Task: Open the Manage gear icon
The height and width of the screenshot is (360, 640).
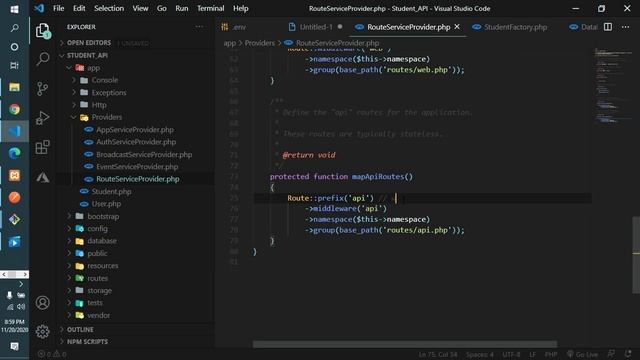Action: click(42, 331)
